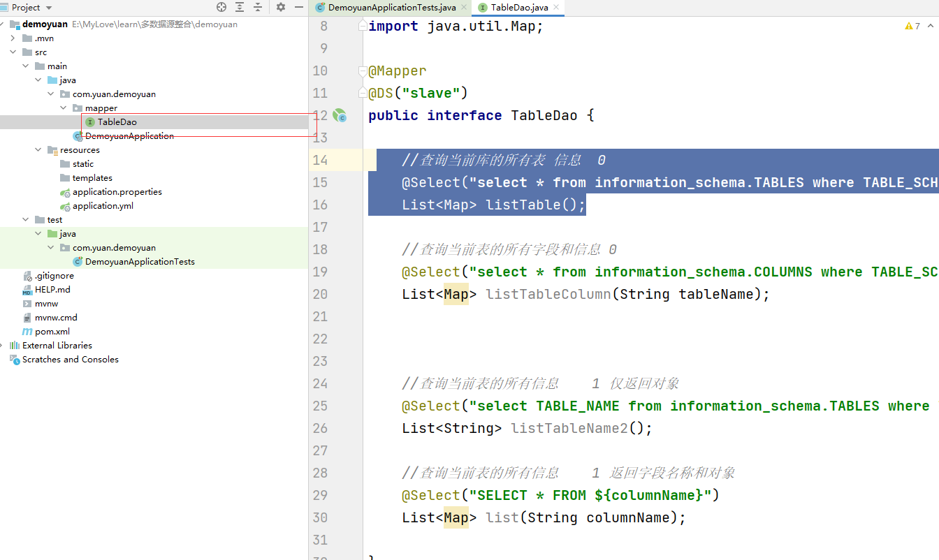Click line number 14 in the gutter
The image size is (939, 560).
pyautogui.click(x=320, y=159)
